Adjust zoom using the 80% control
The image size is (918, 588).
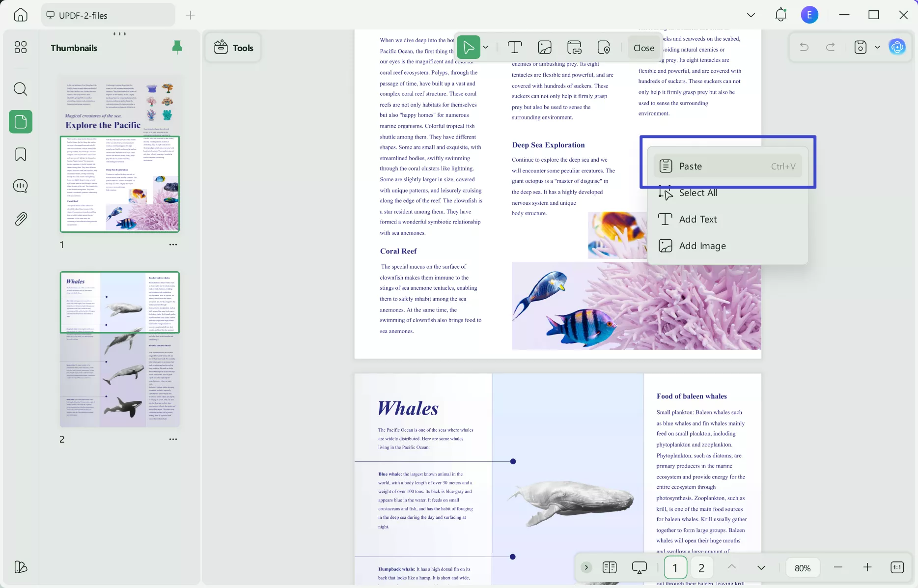(803, 567)
